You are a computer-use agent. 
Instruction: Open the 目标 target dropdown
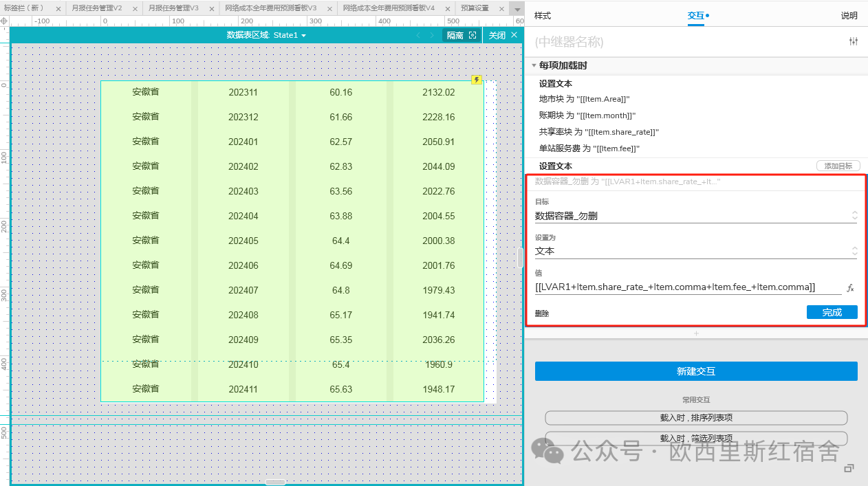(x=854, y=215)
